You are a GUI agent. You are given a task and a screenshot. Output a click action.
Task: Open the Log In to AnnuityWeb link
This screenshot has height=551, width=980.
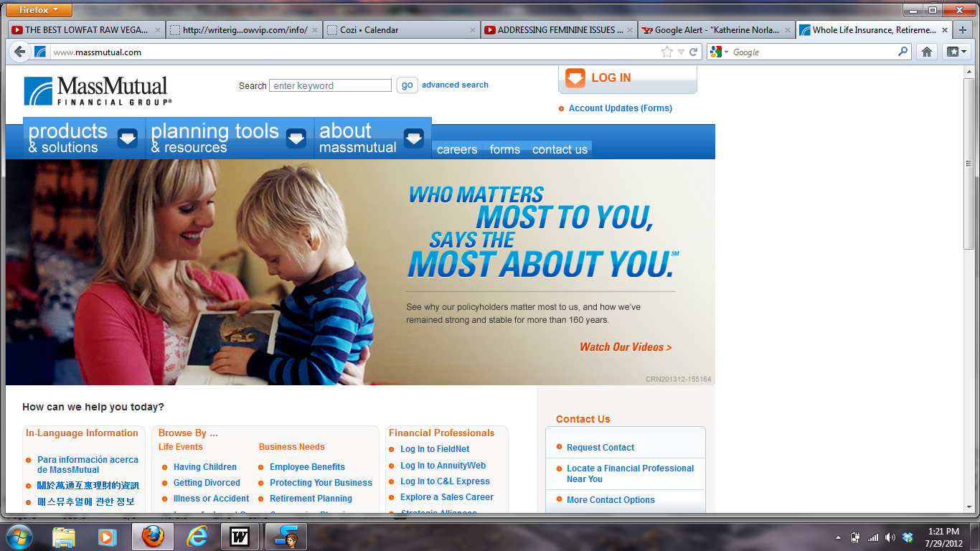(x=443, y=466)
